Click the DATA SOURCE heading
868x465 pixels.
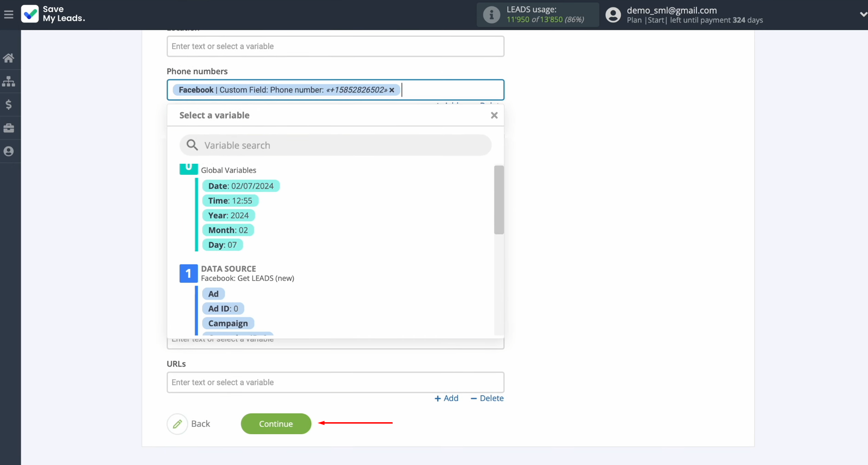[x=229, y=269]
